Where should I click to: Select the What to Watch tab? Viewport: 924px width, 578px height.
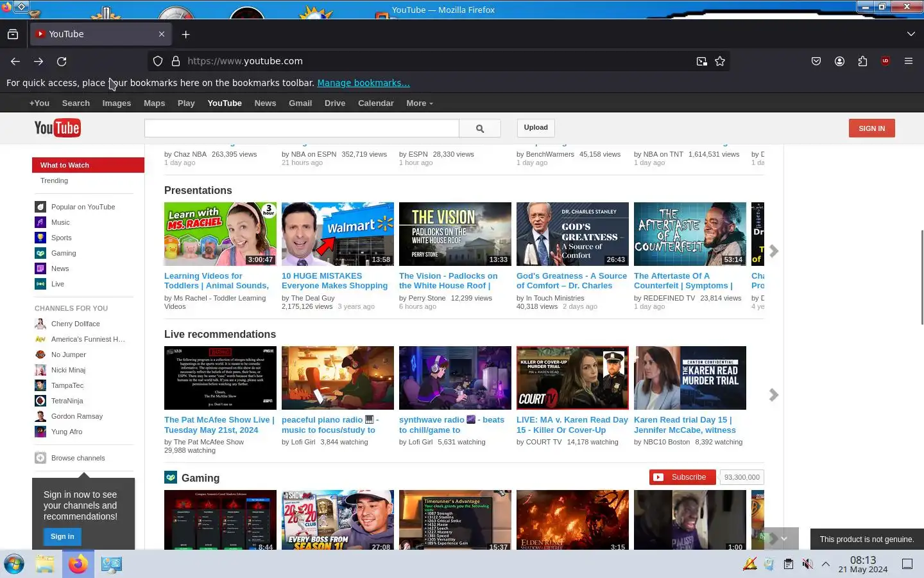[x=88, y=165]
